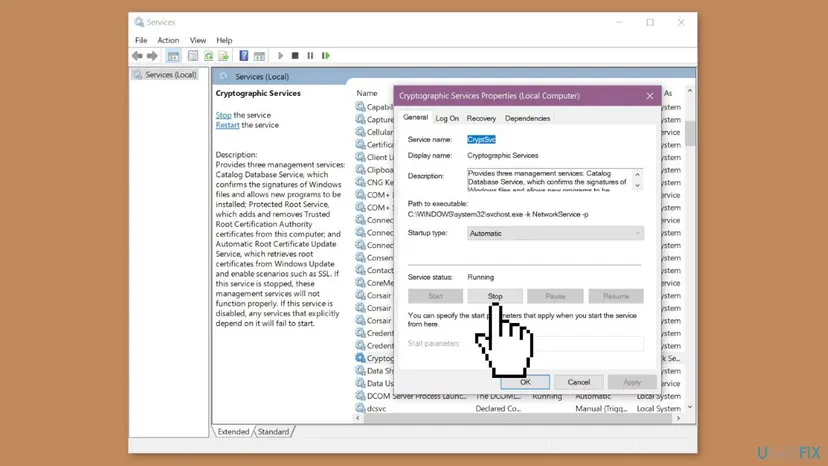Viewport: 828px width, 466px height.
Task: Click the Start Service play icon
Action: tap(280, 55)
